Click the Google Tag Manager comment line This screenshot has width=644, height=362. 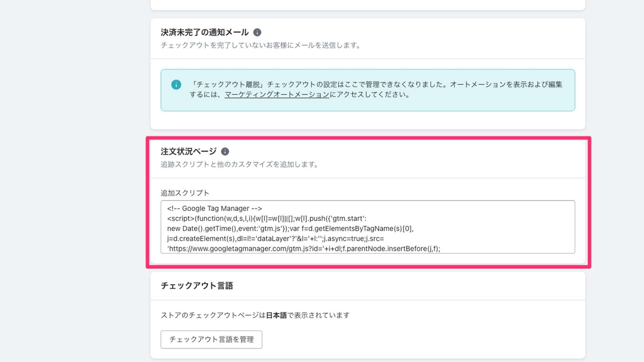(214, 209)
